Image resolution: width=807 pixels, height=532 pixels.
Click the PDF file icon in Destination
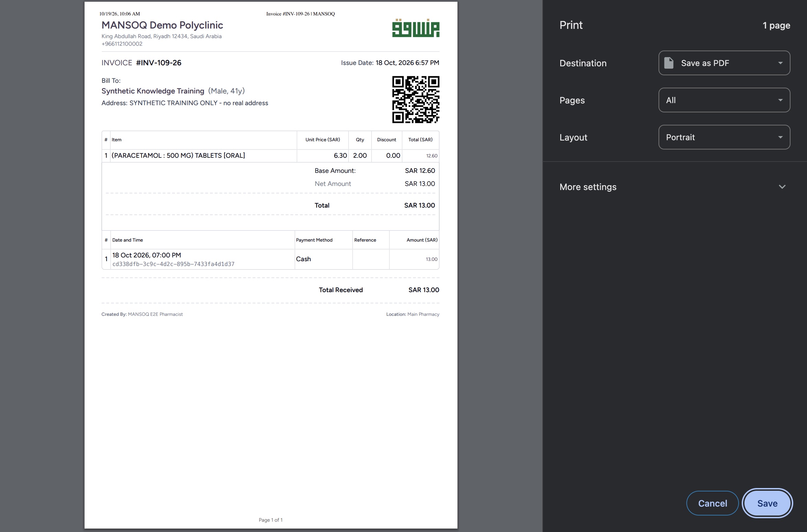pos(669,63)
